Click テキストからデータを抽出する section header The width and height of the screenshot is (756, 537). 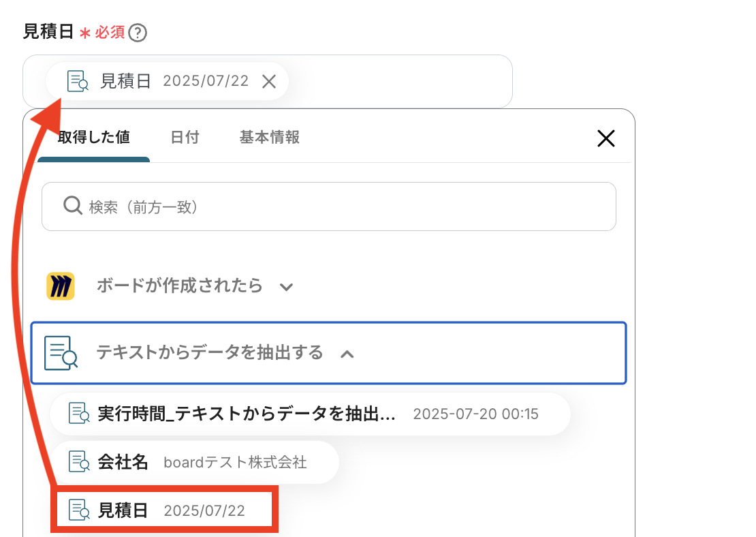(x=210, y=353)
